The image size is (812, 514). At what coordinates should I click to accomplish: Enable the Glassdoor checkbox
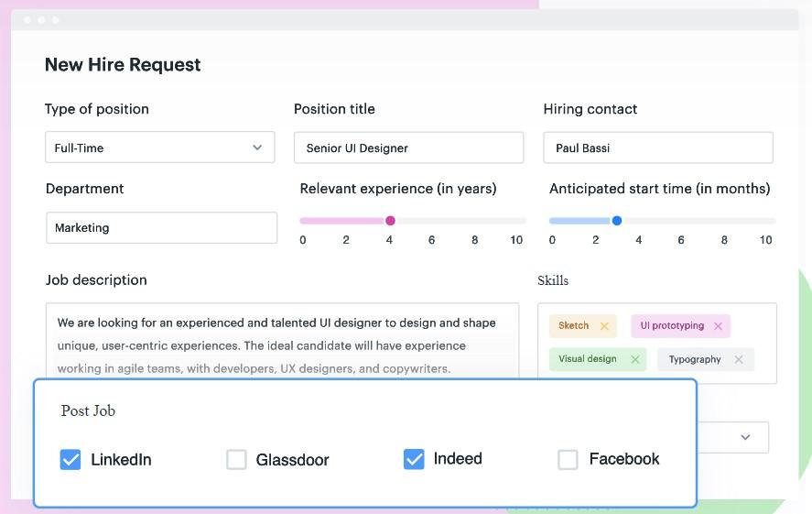coord(236,459)
